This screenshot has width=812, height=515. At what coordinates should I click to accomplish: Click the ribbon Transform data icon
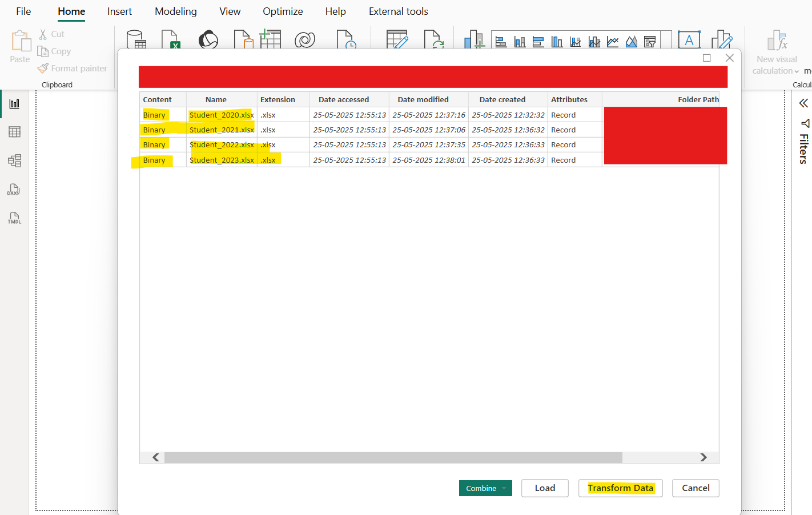tap(398, 40)
